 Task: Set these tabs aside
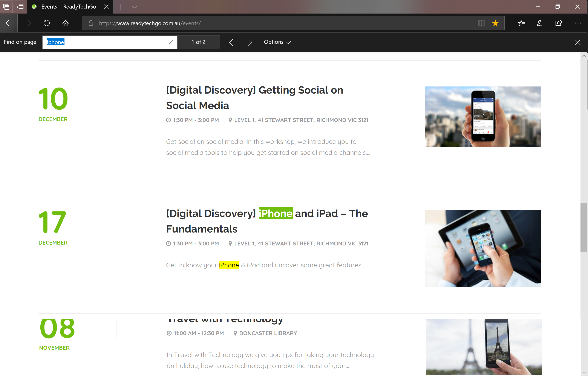point(20,7)
